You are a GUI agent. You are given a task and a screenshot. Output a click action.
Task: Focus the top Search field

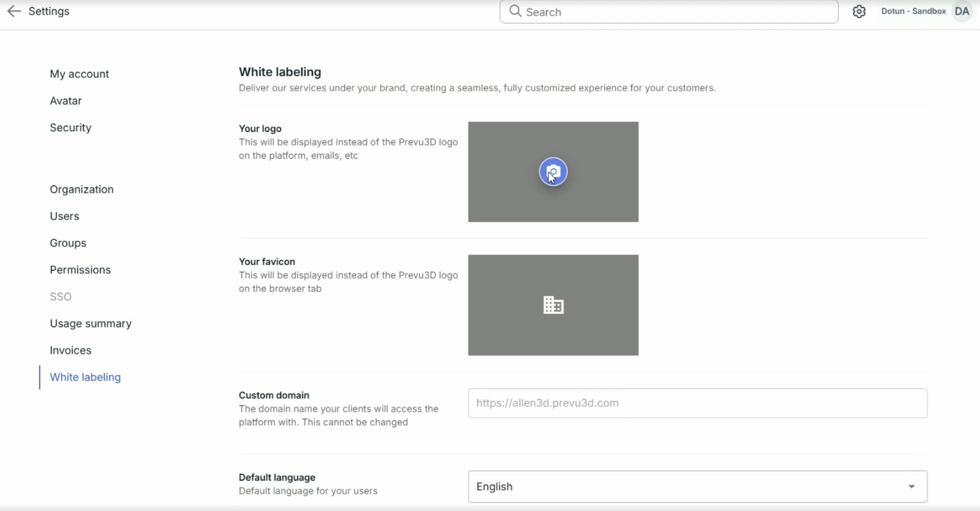677,12
